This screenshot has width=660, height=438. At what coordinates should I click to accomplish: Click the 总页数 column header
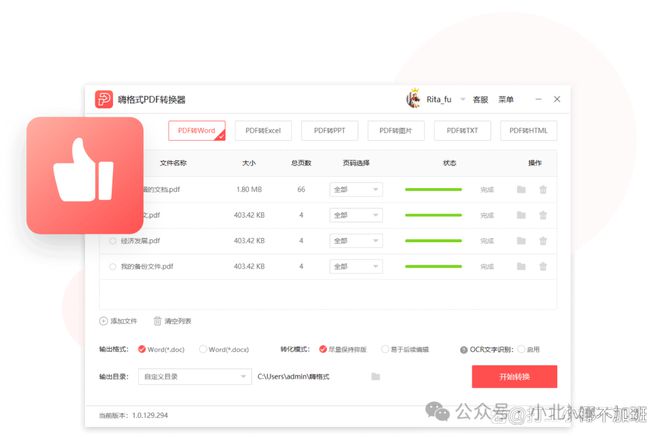click(301, 163)
